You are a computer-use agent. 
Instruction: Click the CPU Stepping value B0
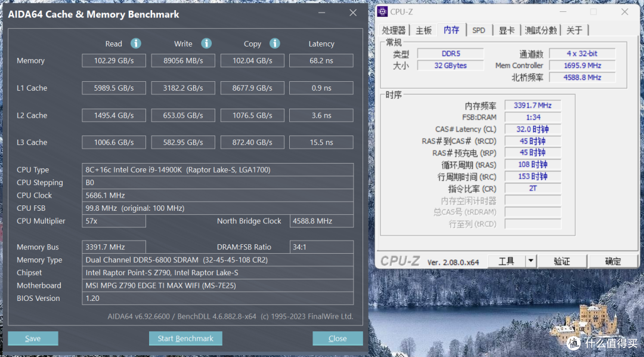click(218, 182)
